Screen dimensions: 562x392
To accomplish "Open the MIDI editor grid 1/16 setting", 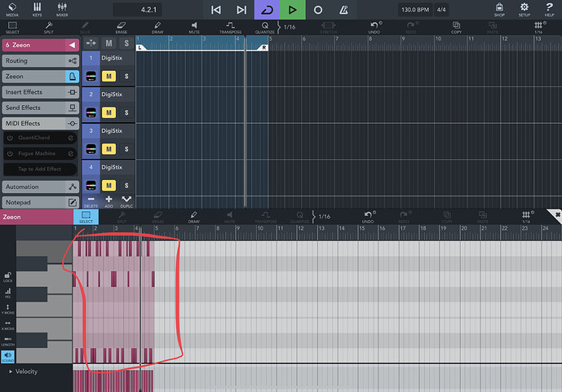I will pos(526,217).
